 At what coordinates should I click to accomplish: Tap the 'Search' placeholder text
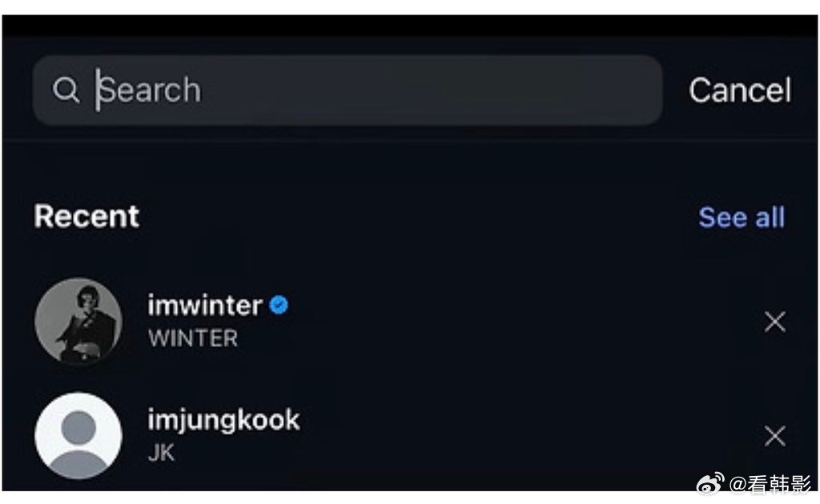point(151,90)
